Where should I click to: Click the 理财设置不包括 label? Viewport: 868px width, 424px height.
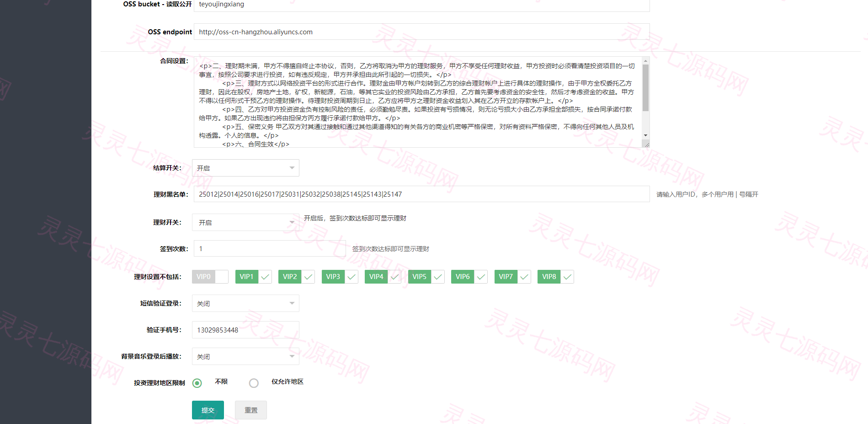(158, 277)
